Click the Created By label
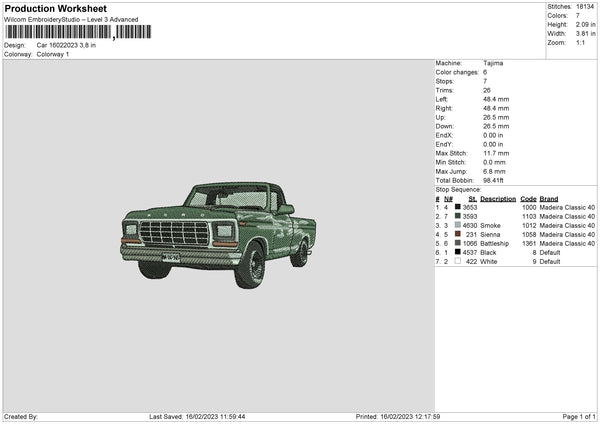 click(x=21, y=416)
